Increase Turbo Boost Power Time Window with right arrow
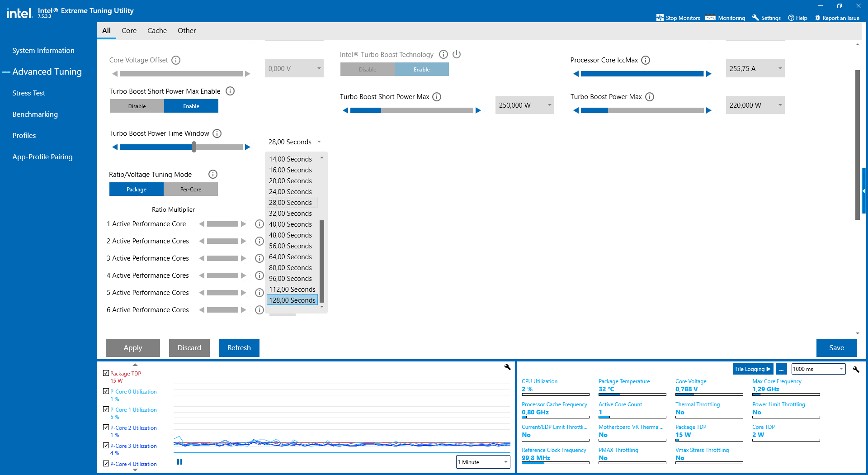 (x=248, y=147)
